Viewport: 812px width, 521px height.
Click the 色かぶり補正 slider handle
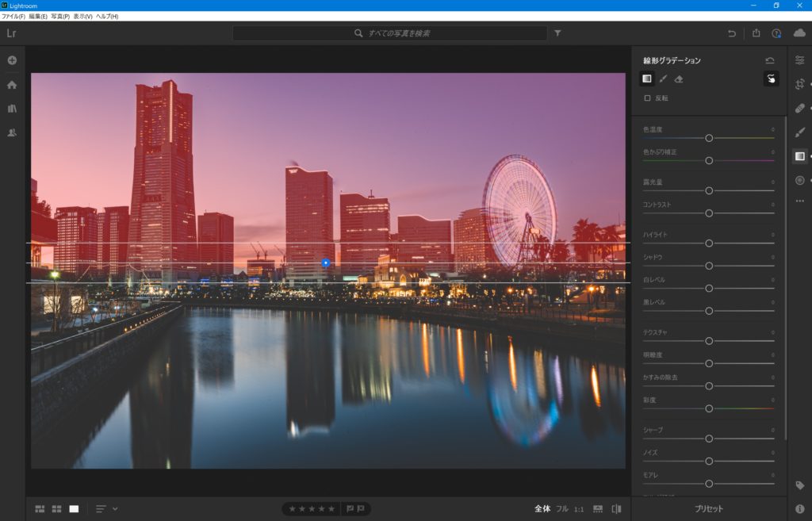point(709,161)
